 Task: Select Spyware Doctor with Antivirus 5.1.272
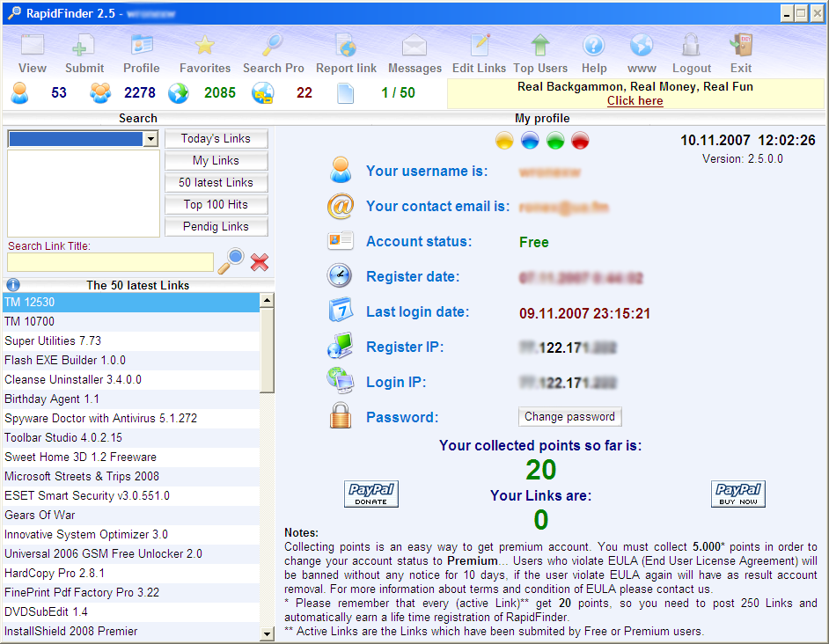(x=131, y=418)
